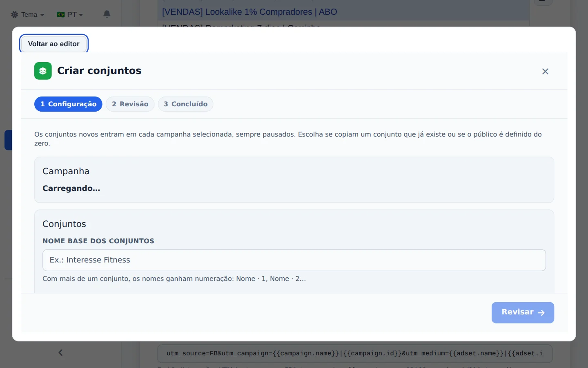Go back with Voltar ao editor
588x368 pixels.
coord(54,44)
